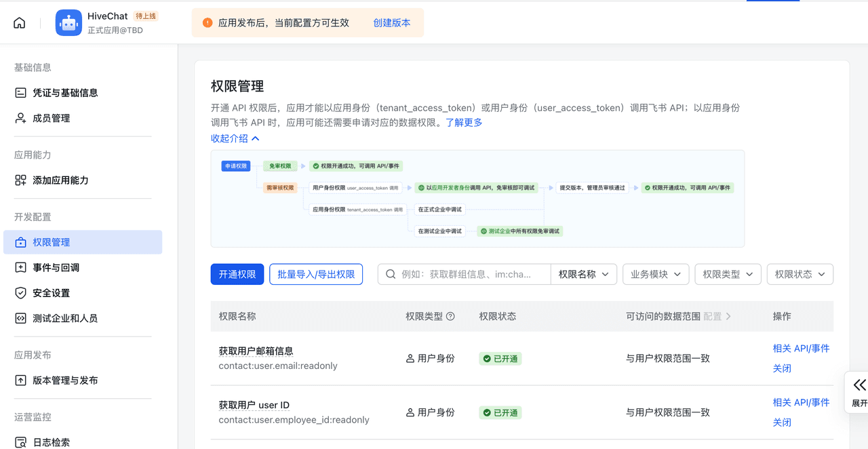This screenshot has height=449, width=868.
Task: Click the 创建版本 link
Action: click(x=392, y=23)
